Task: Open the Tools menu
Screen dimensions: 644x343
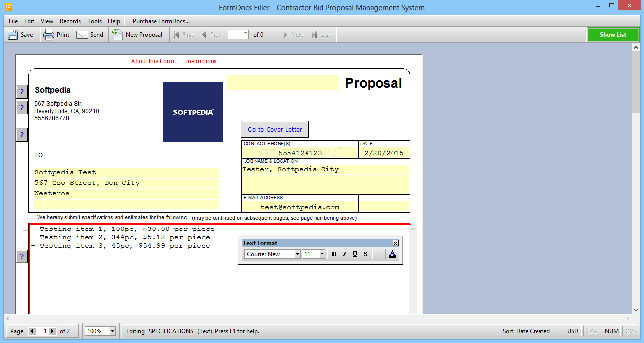Action: coord(94,21)
